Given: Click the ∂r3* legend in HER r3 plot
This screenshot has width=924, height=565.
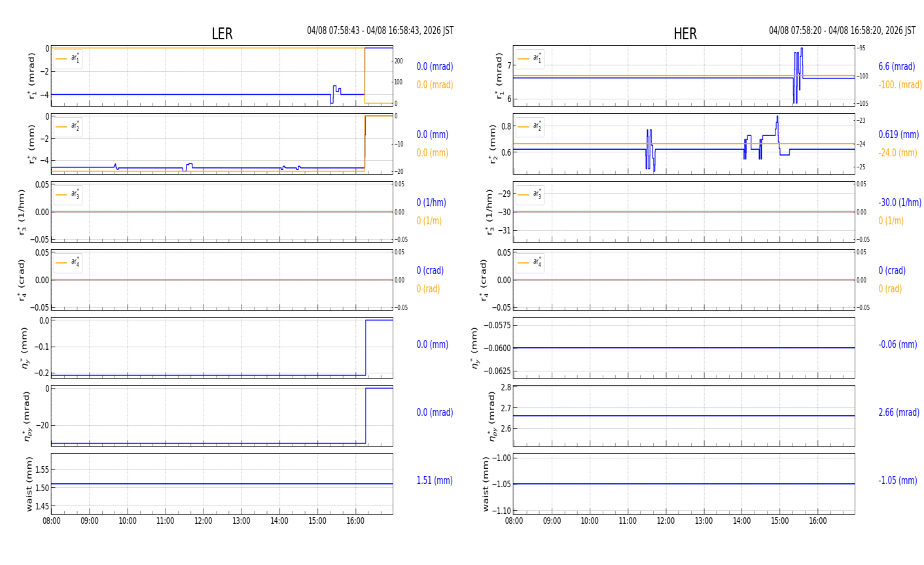Looking at the screenshot, I should tap(529, 194).
